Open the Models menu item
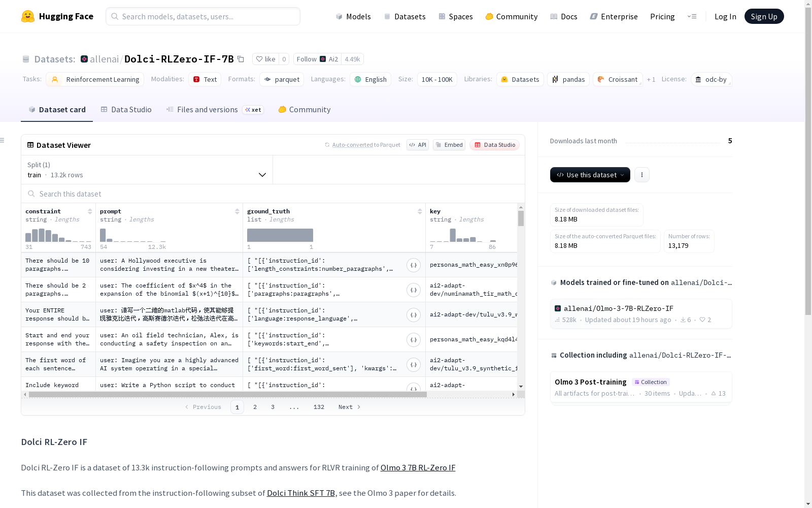The height and width of the screenshot is (508, 812). (x=353, y=16)
